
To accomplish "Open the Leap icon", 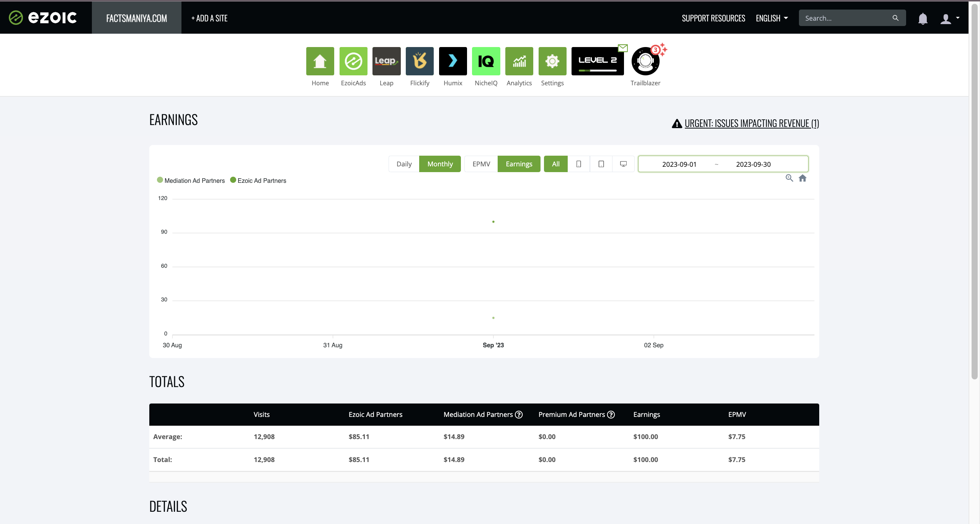I will [387, 61].
